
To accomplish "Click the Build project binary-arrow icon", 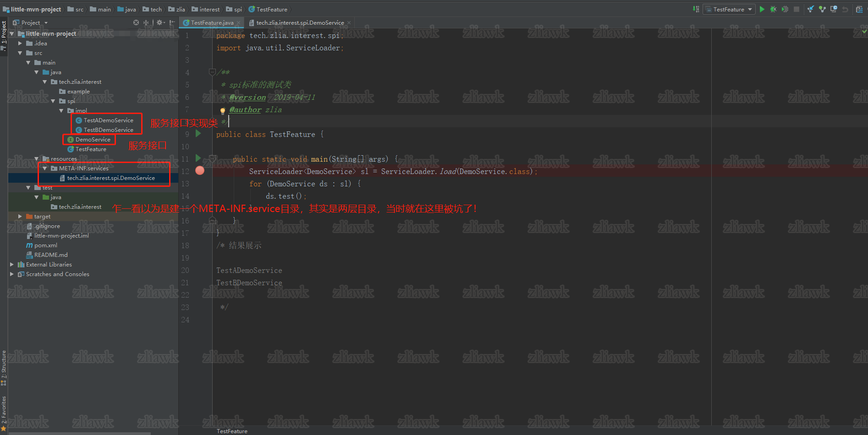I will click(x=696, y=9).
